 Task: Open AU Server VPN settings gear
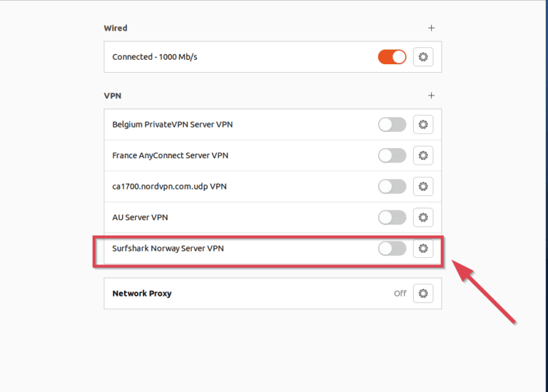click(423, 217)
